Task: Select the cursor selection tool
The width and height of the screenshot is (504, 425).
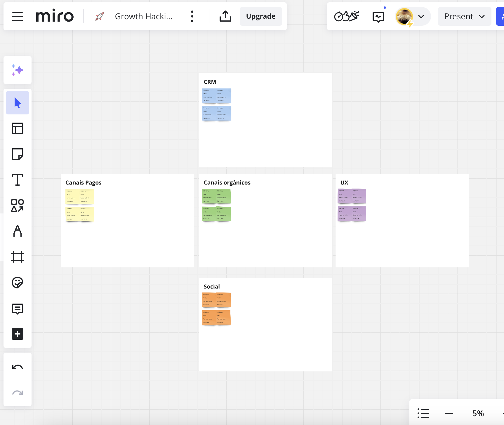Action: tap(18, 103)
